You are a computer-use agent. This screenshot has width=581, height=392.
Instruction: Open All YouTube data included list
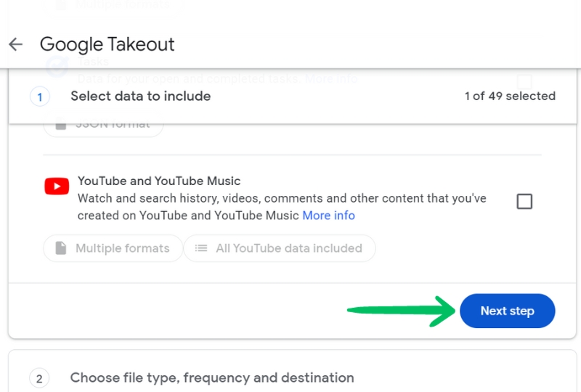click(x=280, y=248)
